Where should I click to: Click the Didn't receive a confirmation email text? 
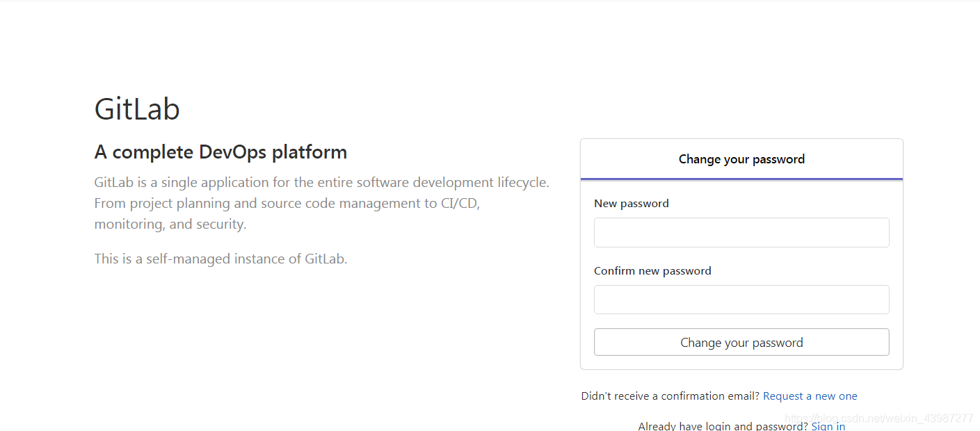670,396
